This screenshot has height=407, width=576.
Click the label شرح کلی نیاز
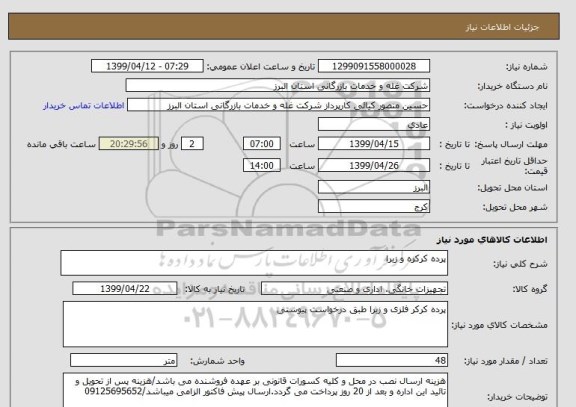click(520, 264)
